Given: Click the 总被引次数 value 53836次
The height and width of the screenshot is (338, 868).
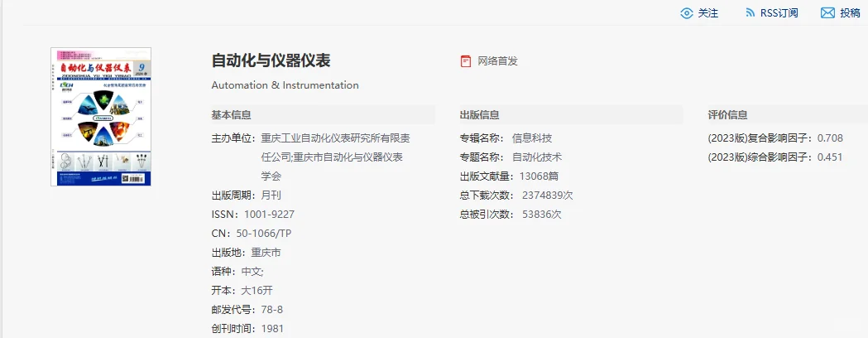Looking at the screenshot, I should (542, 215).
